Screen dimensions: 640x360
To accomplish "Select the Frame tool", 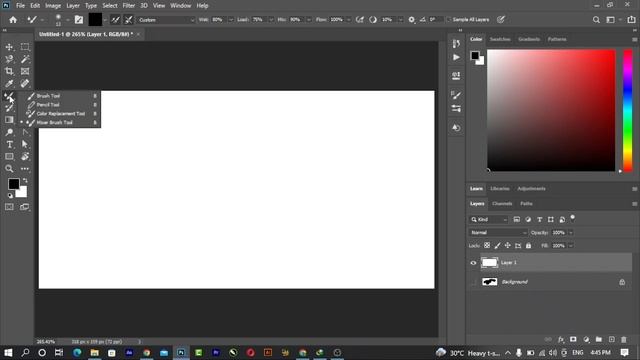I will click(25, 71).
